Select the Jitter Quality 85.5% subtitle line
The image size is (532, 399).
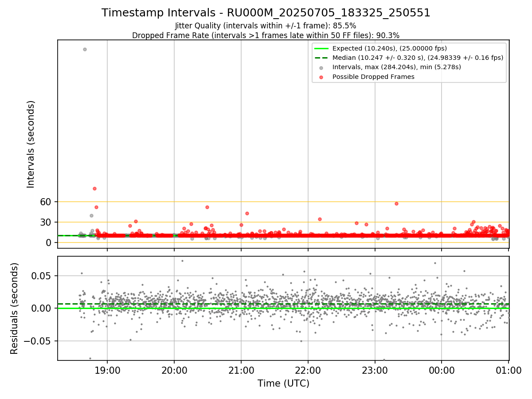(x=266, y=26)
